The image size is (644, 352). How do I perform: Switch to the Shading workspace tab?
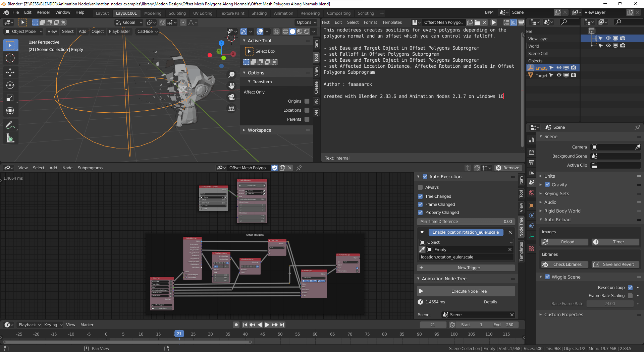[x=259, y=13]
